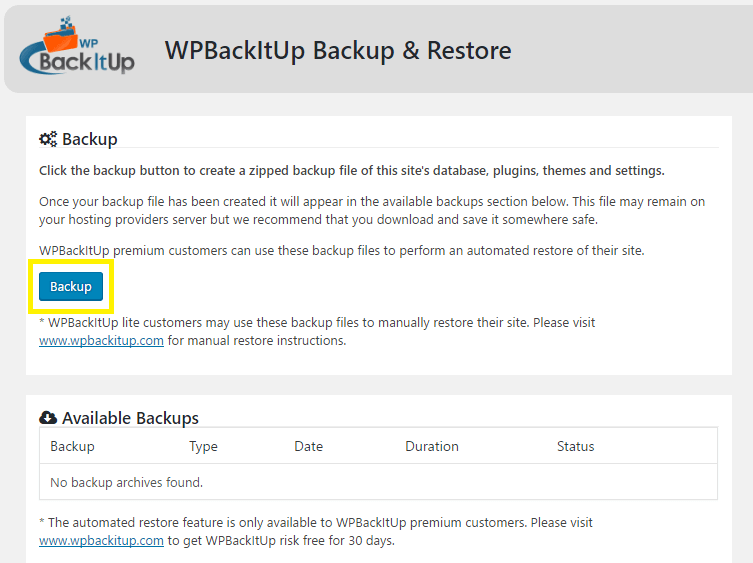Click the 'automated restore feature' footnote text

[x=316, y=531]
